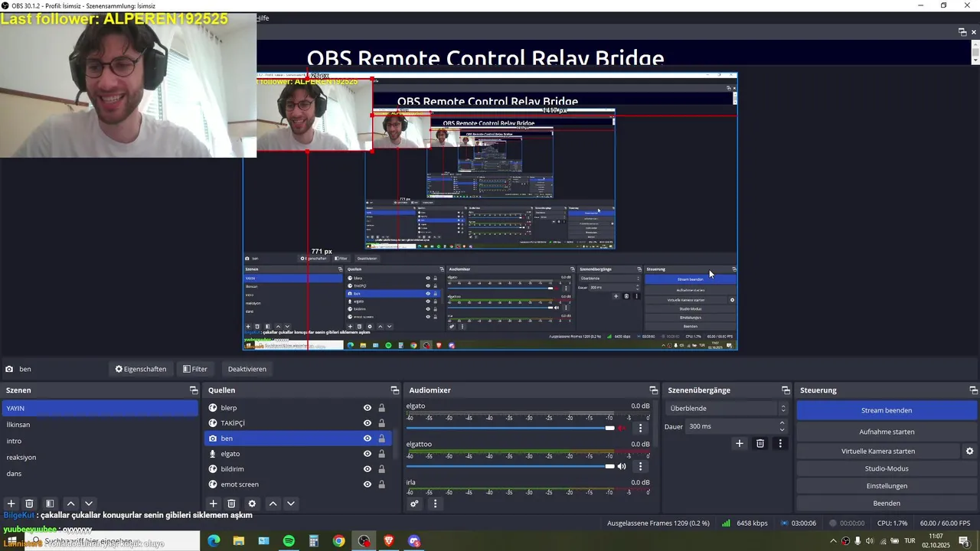980x551 pixels.
Task: Unlock the ben source lock
Action: coord(381,439)
